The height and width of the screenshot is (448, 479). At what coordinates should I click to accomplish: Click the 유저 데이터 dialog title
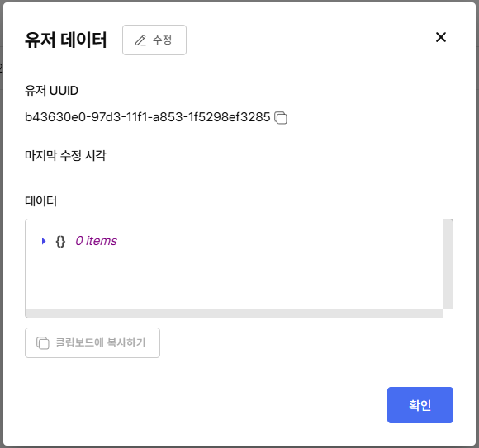coord(66,40)
